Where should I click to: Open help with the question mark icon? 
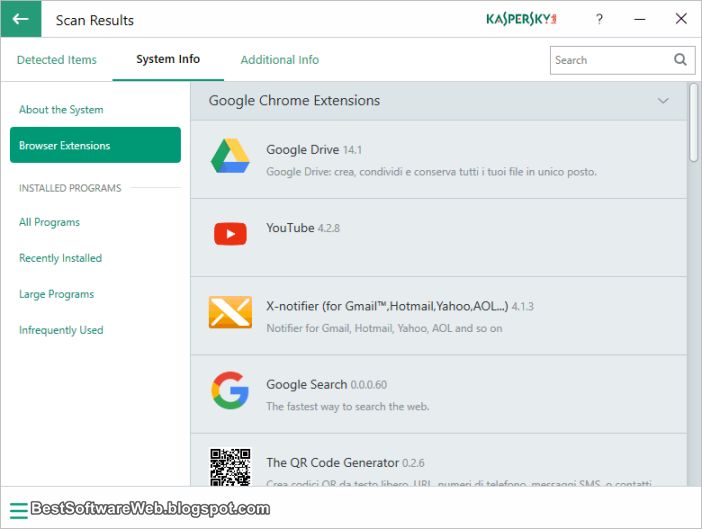(x=599, y=19)
